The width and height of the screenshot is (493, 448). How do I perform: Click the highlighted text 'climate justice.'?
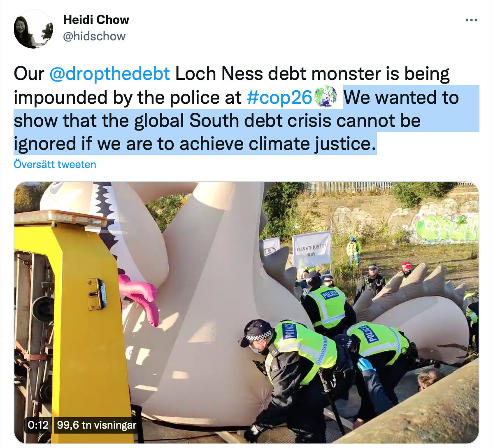[312, 144]
